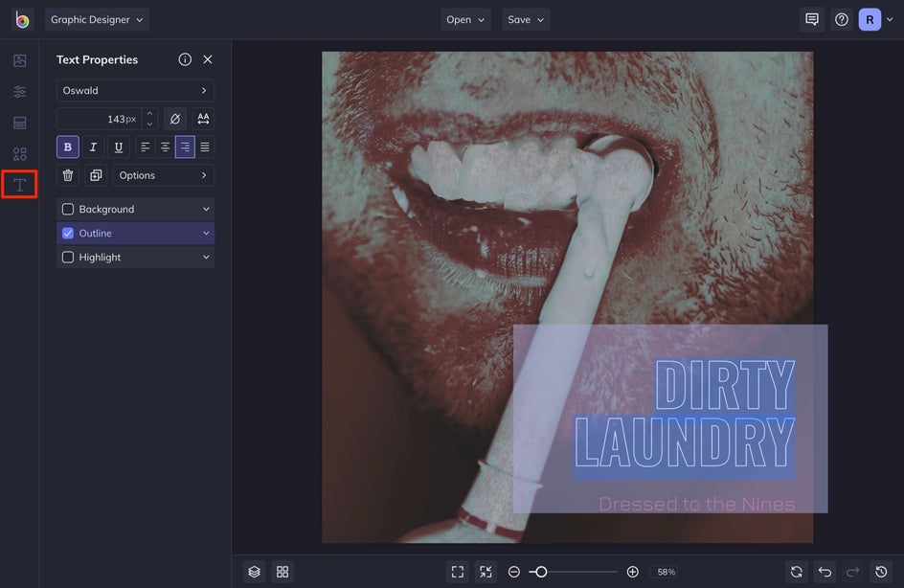Open the Image Manager sidebar icon
This screenshot has height=588, width=904.
click(x=19, y=60)
